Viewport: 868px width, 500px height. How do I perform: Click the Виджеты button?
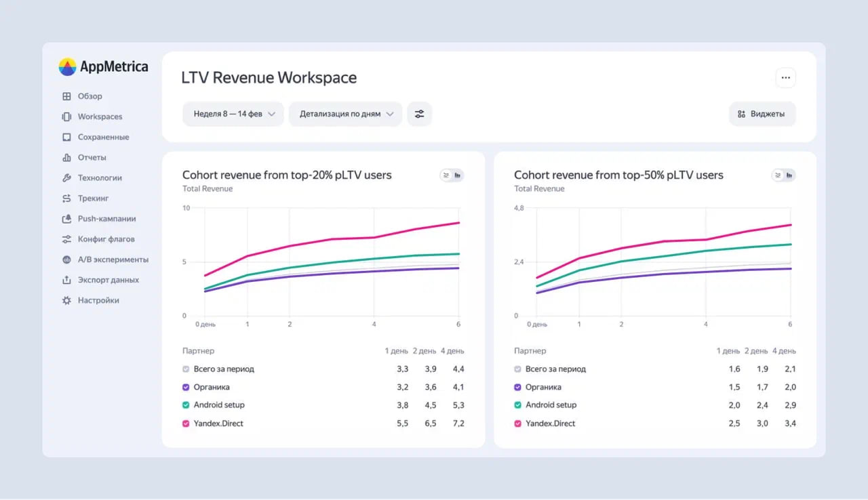coord(762,114)
